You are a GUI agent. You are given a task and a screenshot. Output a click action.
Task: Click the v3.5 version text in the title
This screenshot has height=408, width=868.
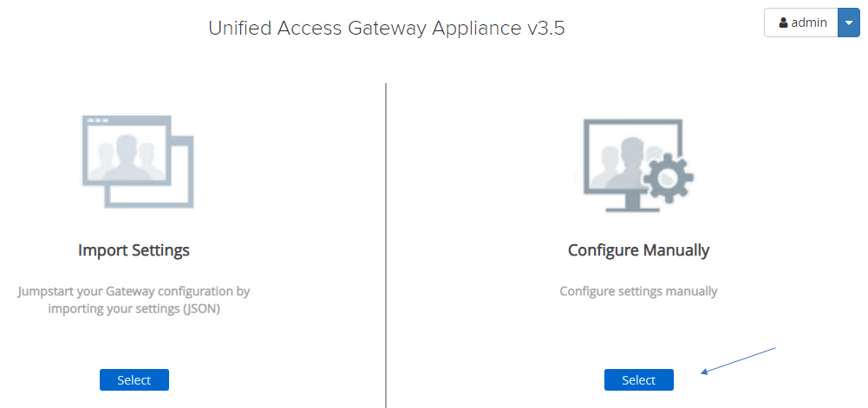(545, 28)
